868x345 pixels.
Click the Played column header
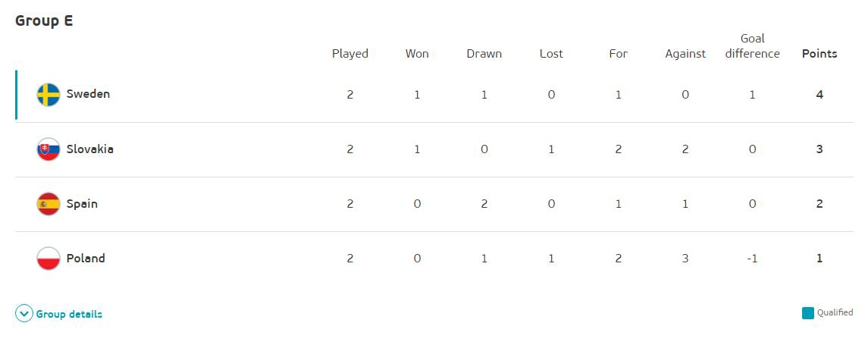(x=350, y=54)
